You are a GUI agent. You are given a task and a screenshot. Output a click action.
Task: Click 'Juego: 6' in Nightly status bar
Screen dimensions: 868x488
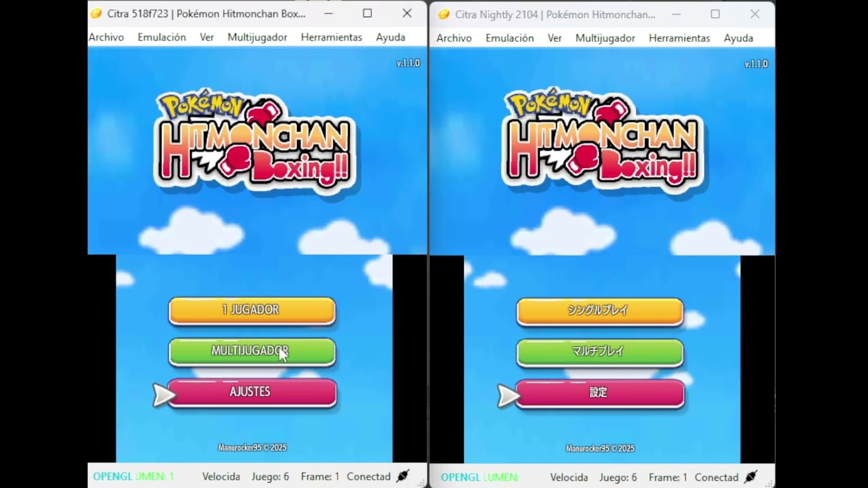pyautogui.click(x=618, y=477)
